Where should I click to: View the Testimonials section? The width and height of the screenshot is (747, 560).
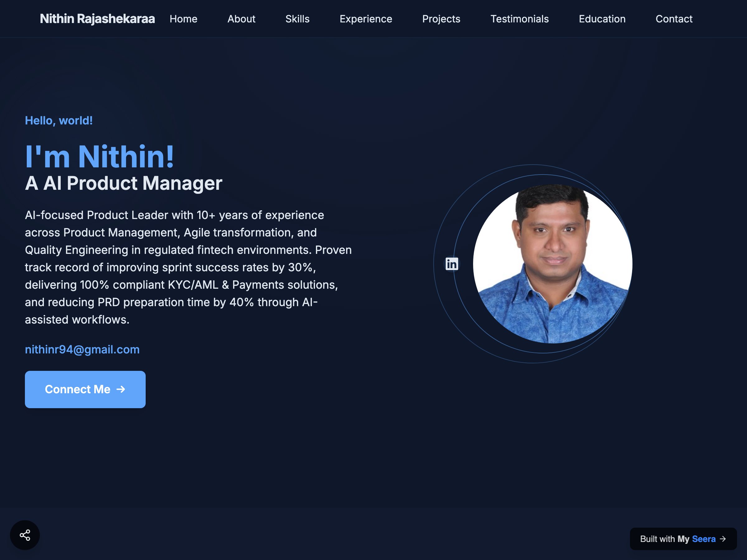point(519,19)
